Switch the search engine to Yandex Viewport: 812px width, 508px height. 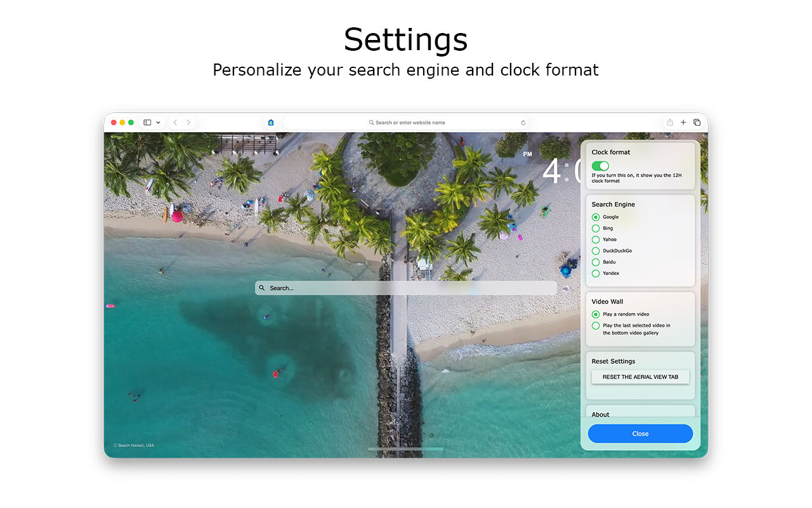596,273
